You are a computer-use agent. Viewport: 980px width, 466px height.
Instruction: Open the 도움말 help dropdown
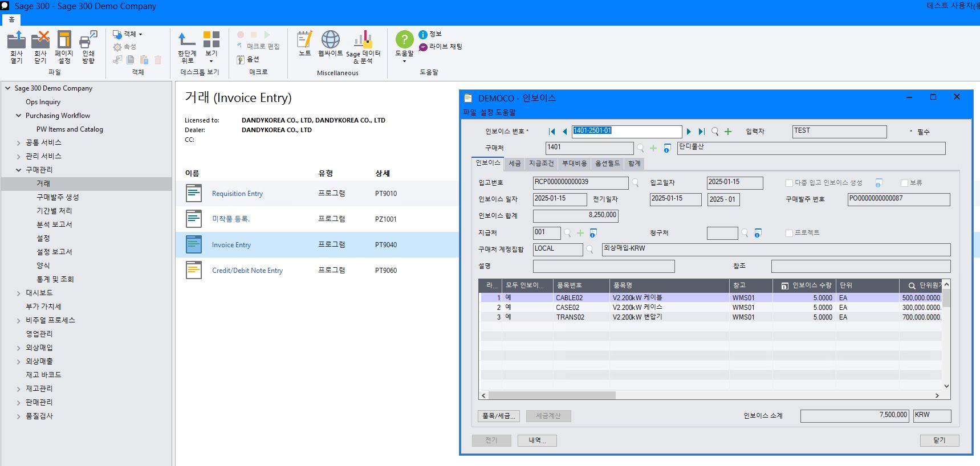(404, 46)
